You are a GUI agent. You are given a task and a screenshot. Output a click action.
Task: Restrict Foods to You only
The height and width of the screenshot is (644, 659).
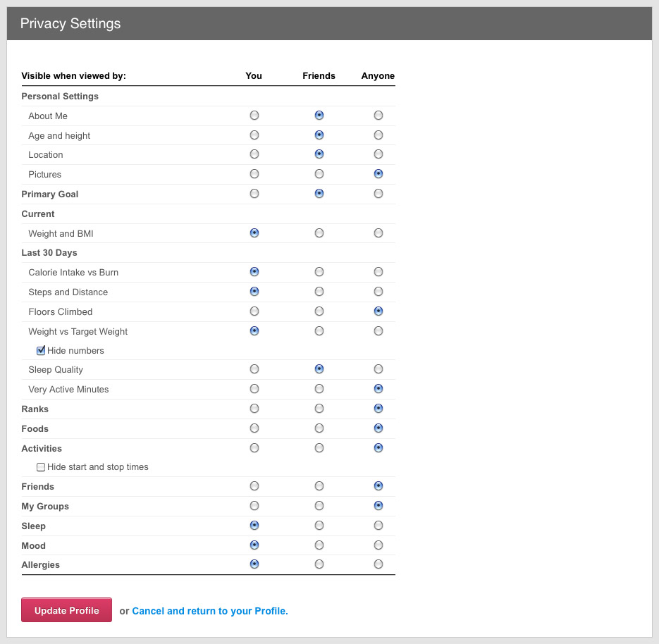[254, 428]
